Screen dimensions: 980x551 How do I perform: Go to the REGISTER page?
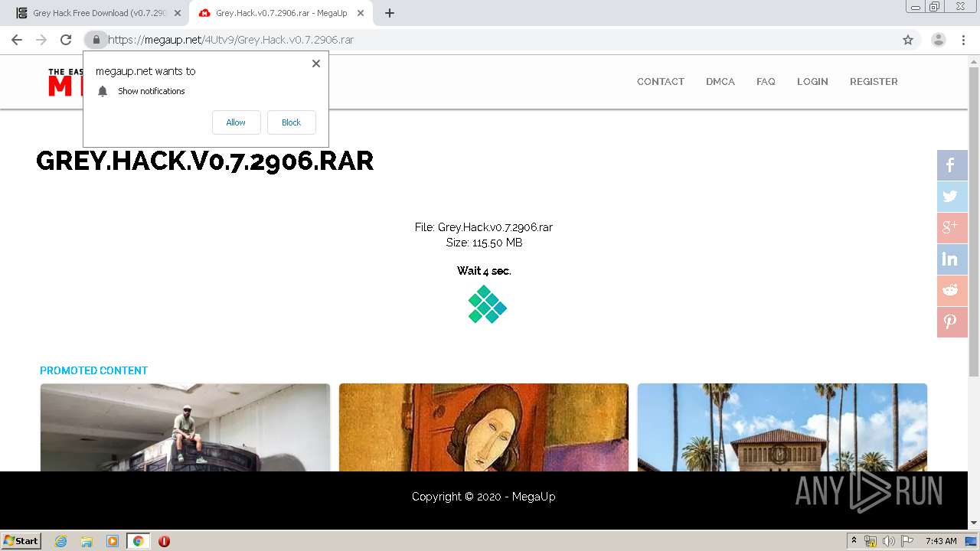pyautogui.click(x=874, y=81)
